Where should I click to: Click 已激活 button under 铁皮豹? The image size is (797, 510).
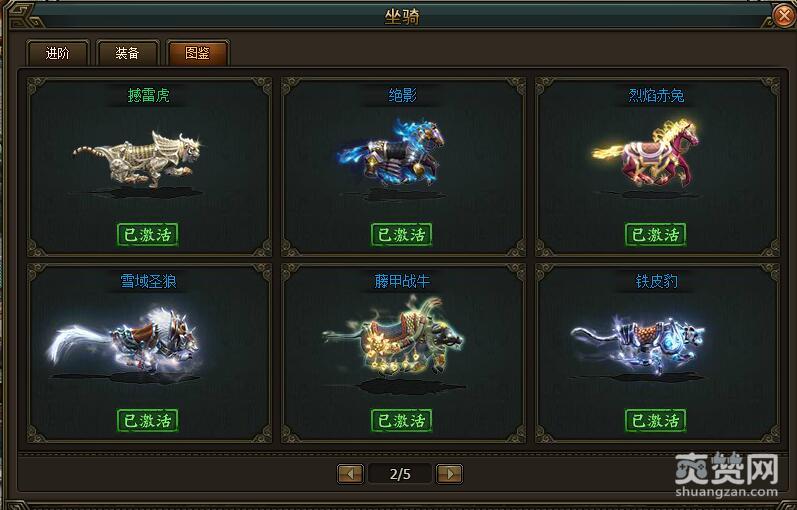coord(656,421)
